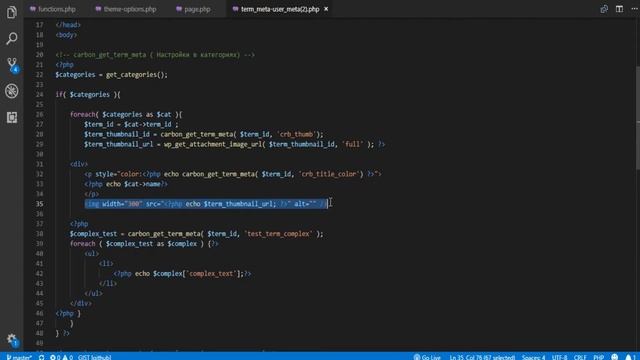Screen dimensions: 640x360
Task: Split the editor to the right
Action: click(619, 9)
